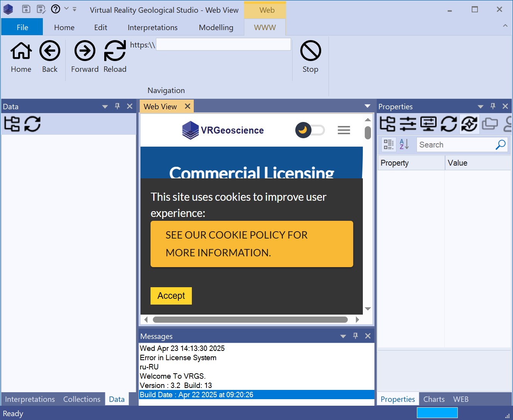Switch to the Charts tab
Viewport: 513px width, 420px height.
[434, 399]
